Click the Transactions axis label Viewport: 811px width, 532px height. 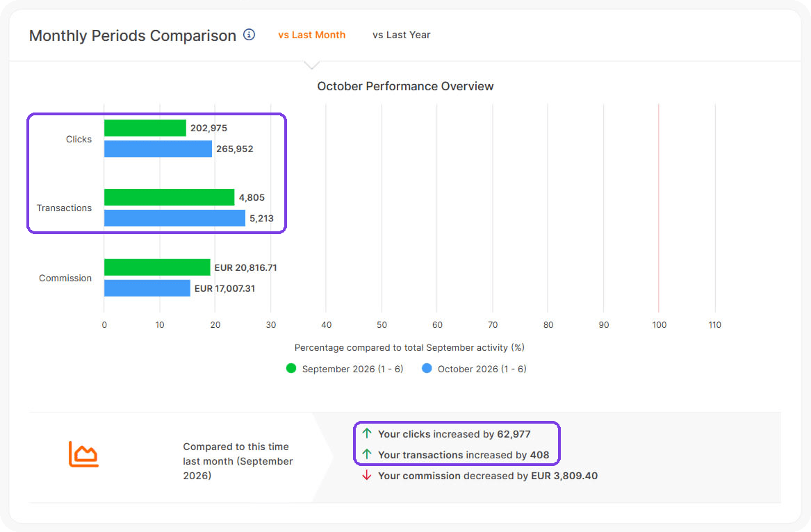[x=64, y=208]
